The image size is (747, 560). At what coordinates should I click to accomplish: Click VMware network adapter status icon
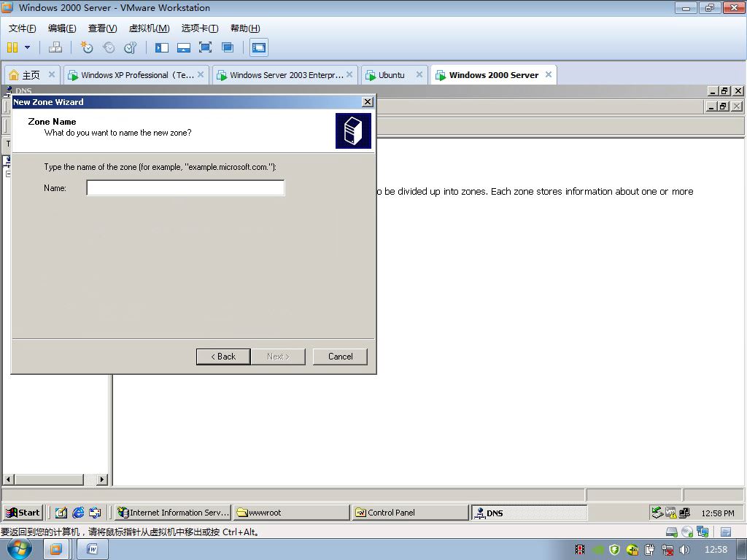(x=703, y=532)
